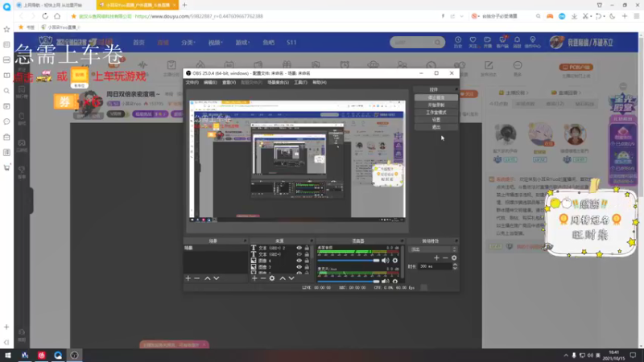Open source properties with the gear icon
Image resolution: width=644 pixels, height=362 pixels.
(x=272, y=278)
